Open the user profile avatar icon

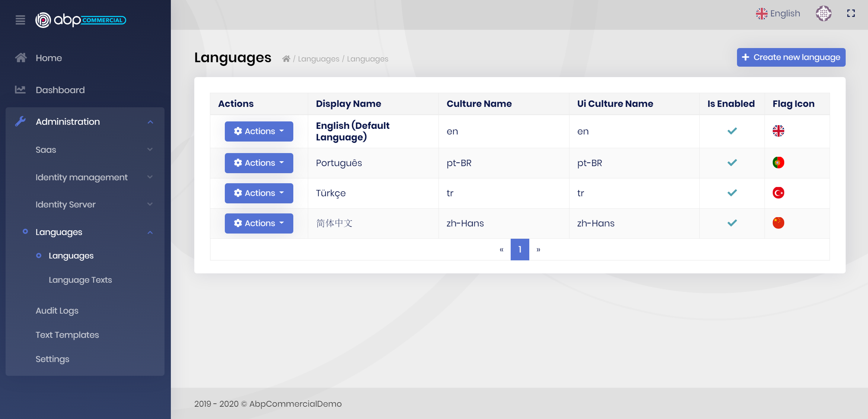(x=824, y=13)
